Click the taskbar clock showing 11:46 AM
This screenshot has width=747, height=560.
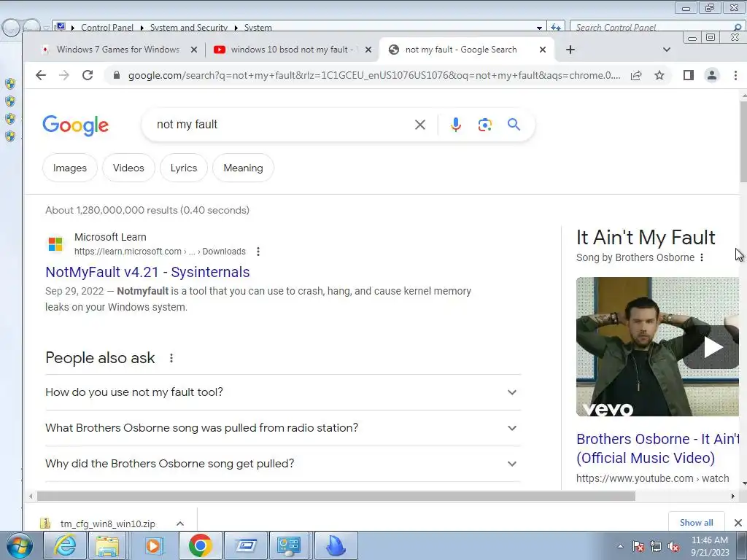point(710,546)
